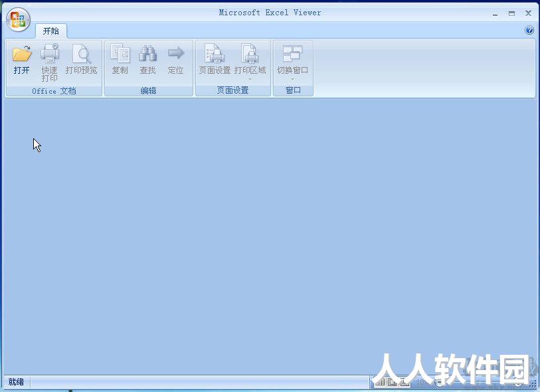Image resolution: width=540 pixels, height=392 pixels.
Task: Open the round Office button menu
Action: tap(18, 19)
